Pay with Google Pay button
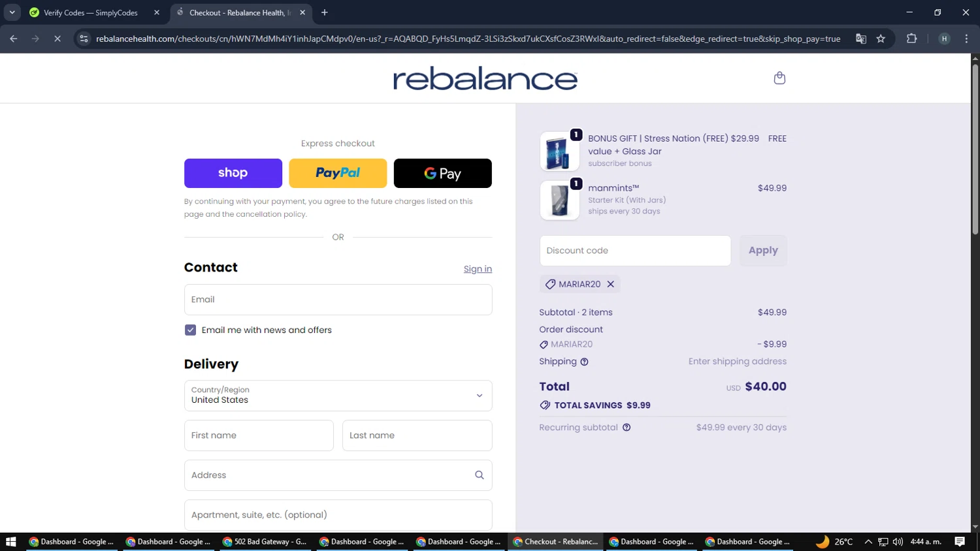Screen dimensions: 980x551 pyautogui.click(x=443, y=173)
